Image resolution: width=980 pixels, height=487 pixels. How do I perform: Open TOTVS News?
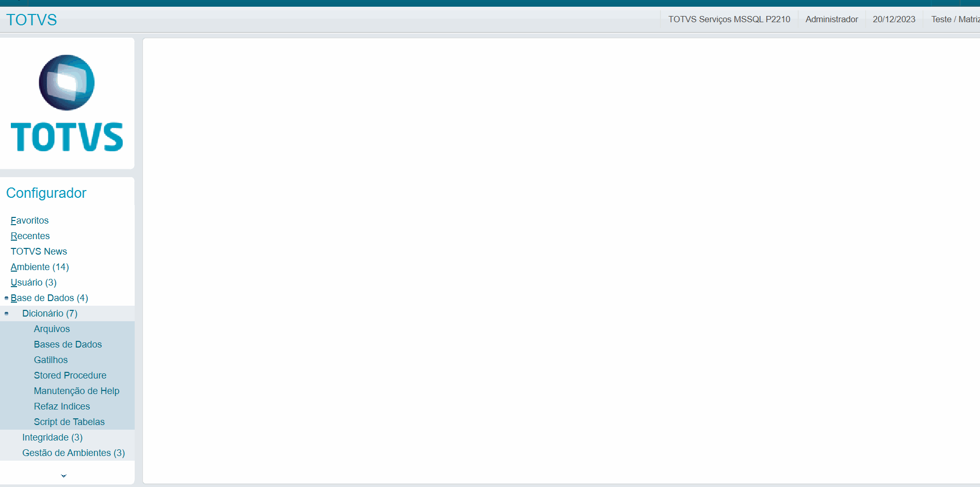(x=39, y=252)
